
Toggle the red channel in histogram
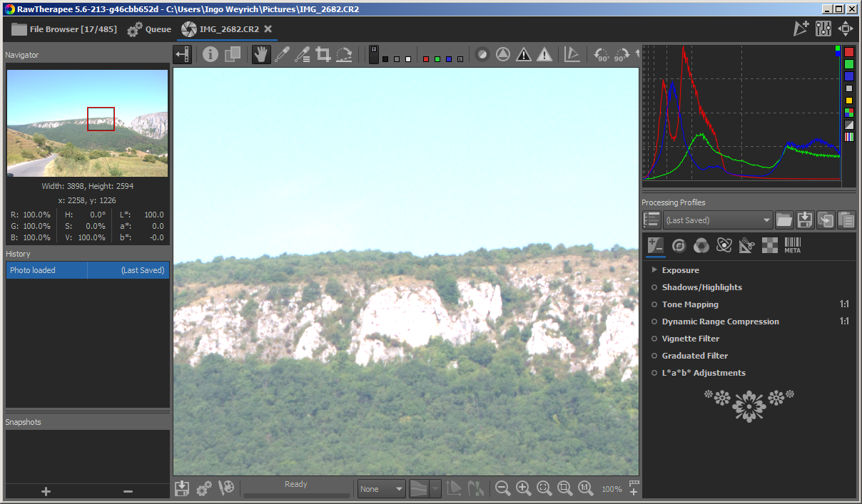click(x=849, y=53)
